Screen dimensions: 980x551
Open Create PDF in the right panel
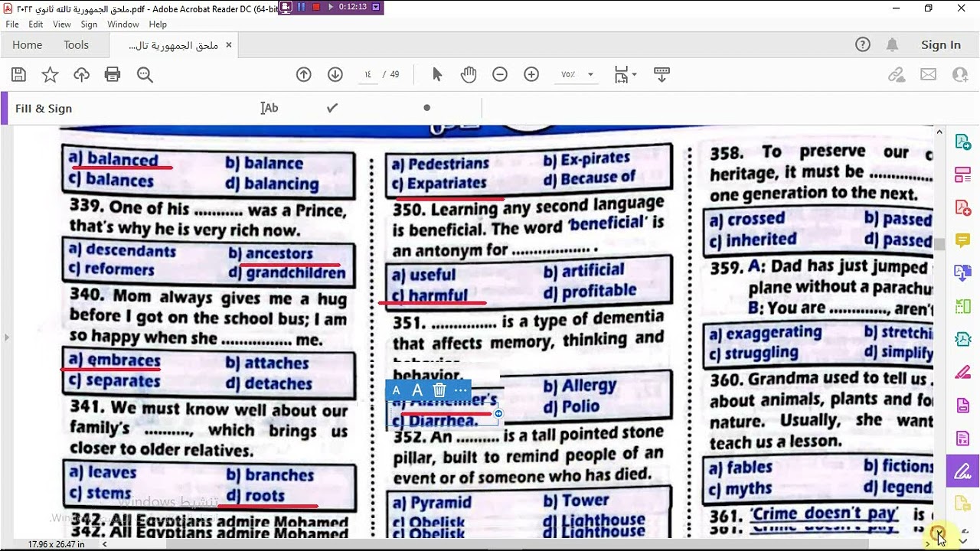pos(962,208)
